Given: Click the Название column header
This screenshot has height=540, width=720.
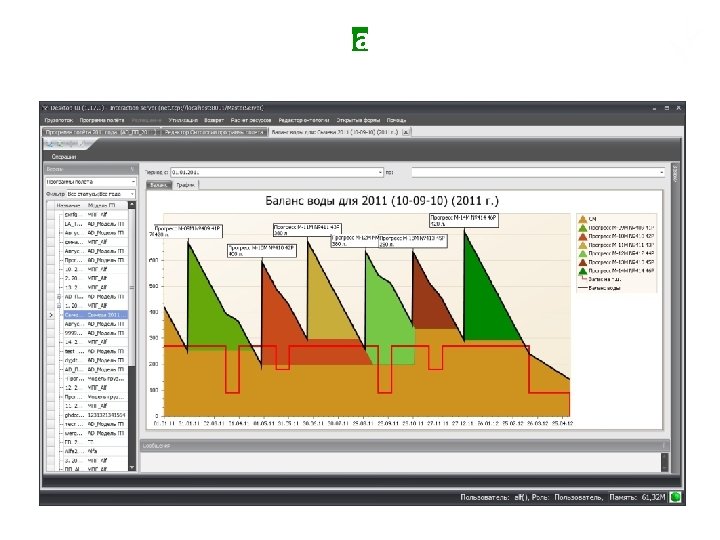Looking at the screenshot, I should tap(68, 206).
